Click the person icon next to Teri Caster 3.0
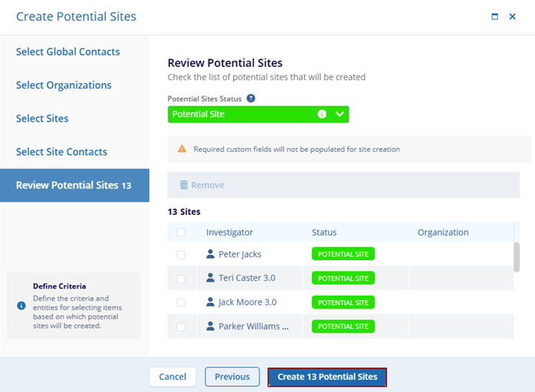The width and height of the screenshot is (535, 392). point(211,278)
